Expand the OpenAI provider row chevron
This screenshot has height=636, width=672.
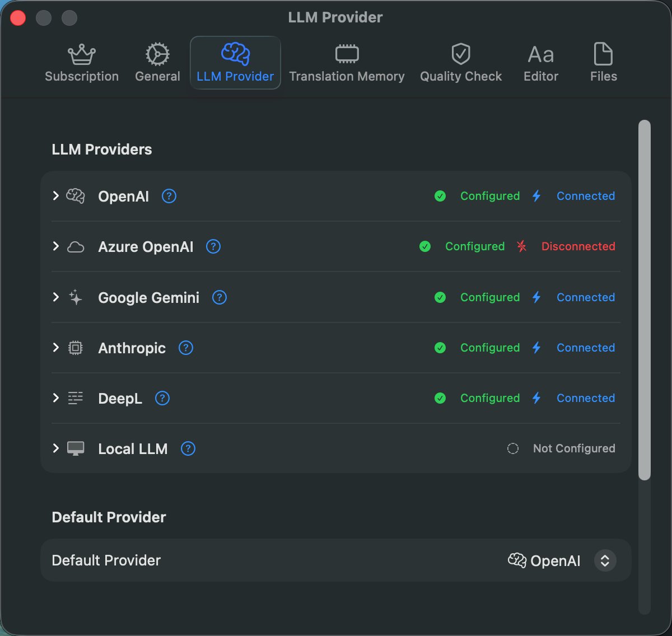(x=55, y=195)
